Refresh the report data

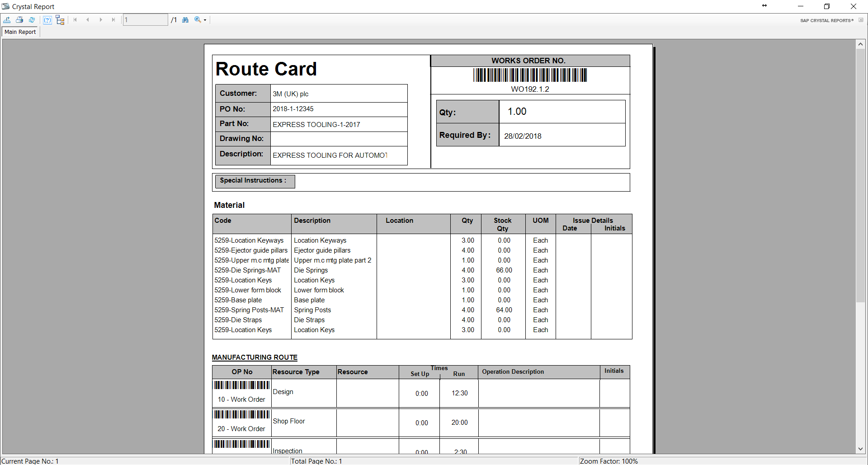point(32,20)
